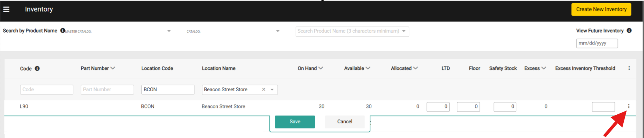Click the View Future Inventory date field
The height and width of the screenshot is (138, 644).
click(x=597, y=43)
